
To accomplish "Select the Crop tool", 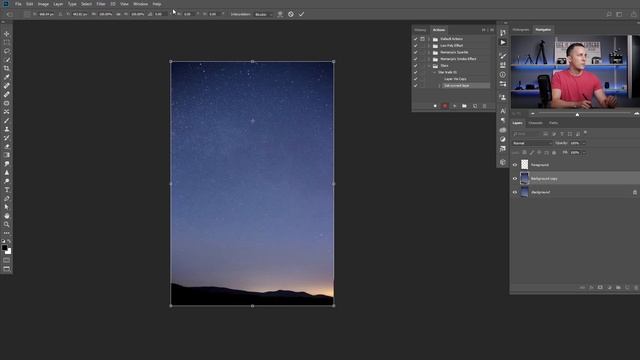I will tap(7, 68).
